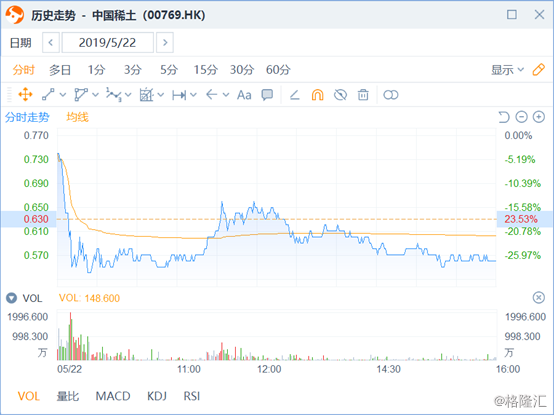Click the toolbar drag handle grip
The height and width of the screenshot is (415, 554).
pyautogui.click(x=10, y=95)
